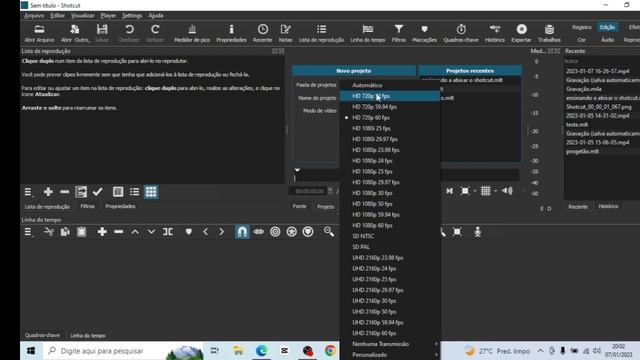Switch to the Fonte tab
Screen dimensions: 640x360
pyautogui.click(x=299, y=206)
